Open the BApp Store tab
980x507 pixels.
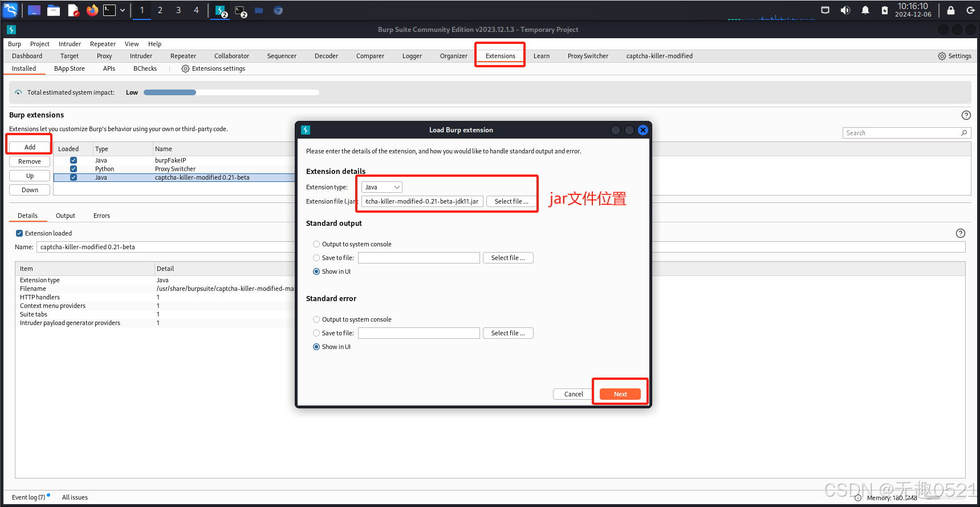pos(70,68)
